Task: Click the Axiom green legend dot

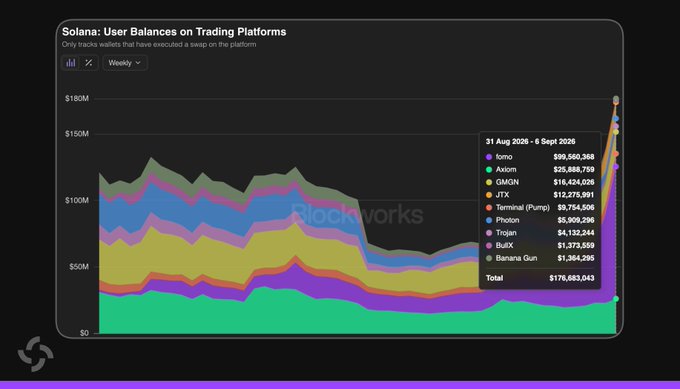Action: coord(489,170)
